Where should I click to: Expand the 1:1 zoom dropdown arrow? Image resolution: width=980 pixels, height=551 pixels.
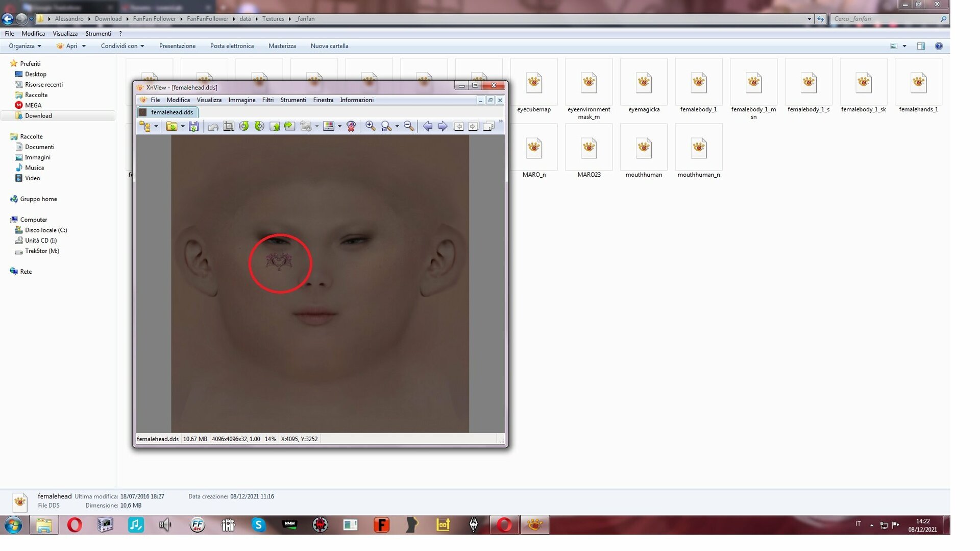(x=397, y=127)
